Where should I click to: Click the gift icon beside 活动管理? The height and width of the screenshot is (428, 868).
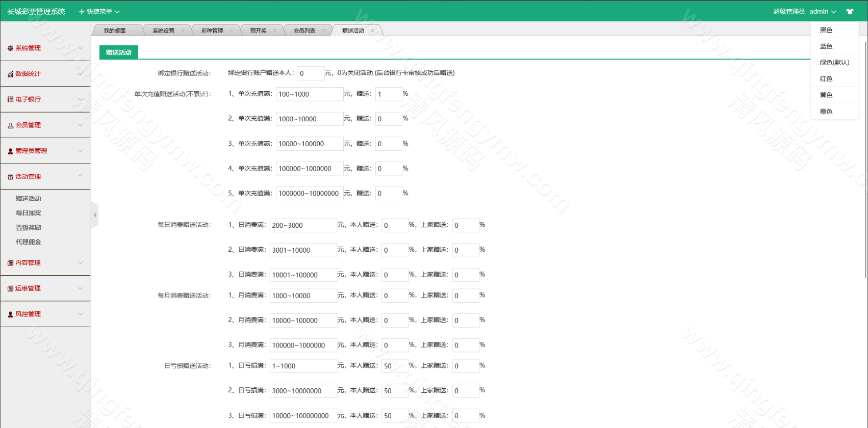[x=10, y=177]
